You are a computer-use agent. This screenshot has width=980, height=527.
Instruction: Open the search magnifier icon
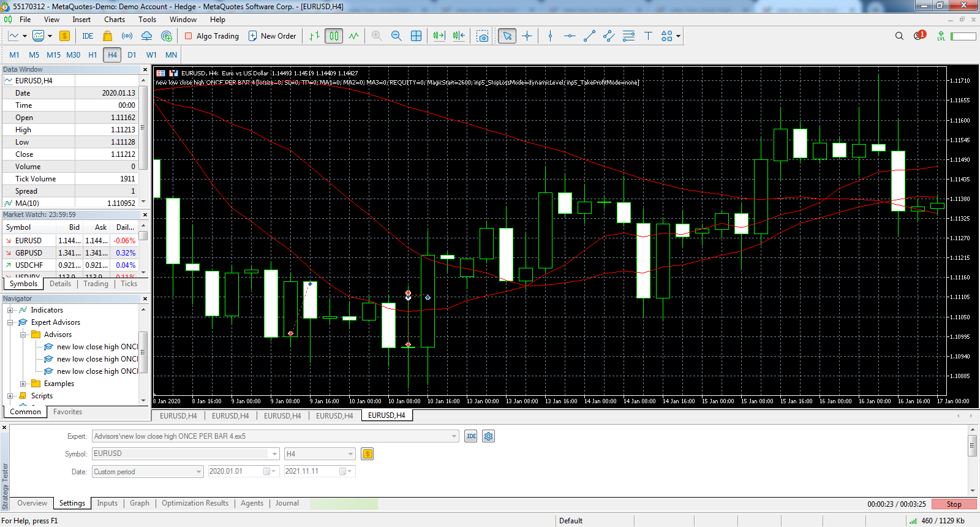pos(899,36)
